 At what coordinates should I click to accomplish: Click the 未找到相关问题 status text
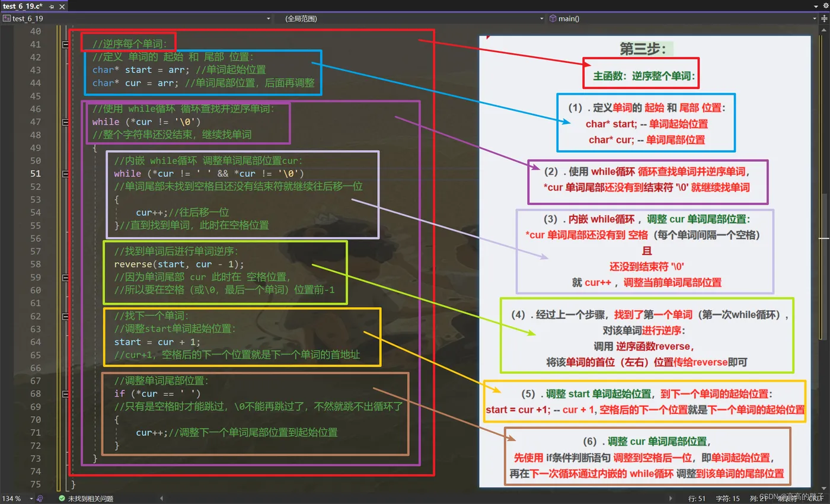(x=90, y=499)
